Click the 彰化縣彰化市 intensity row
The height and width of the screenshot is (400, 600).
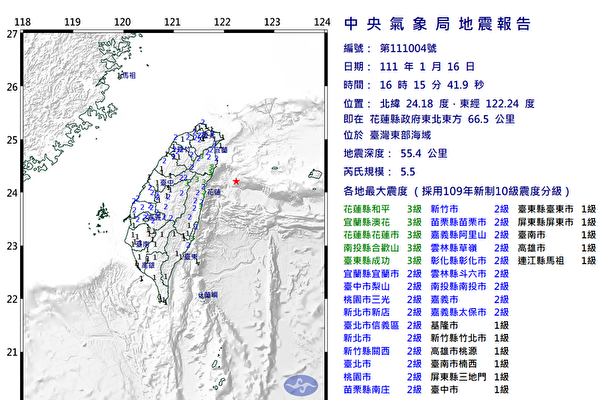coord(470,261)
